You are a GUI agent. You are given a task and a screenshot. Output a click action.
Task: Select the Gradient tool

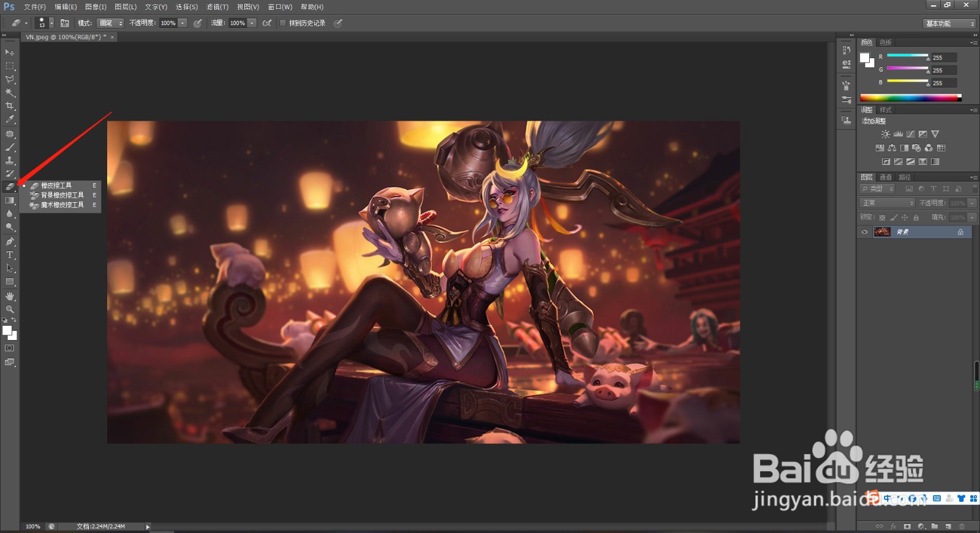tap(10, 200)
